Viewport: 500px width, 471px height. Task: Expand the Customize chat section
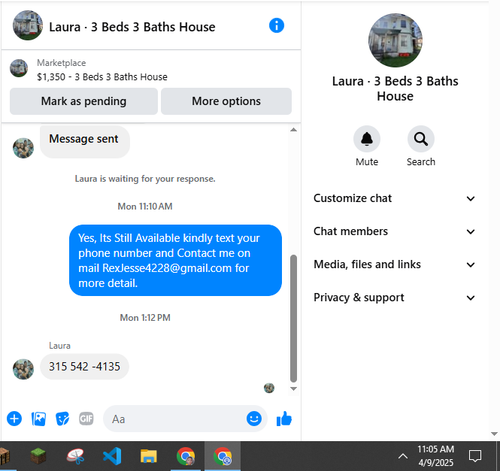point(394,198)
